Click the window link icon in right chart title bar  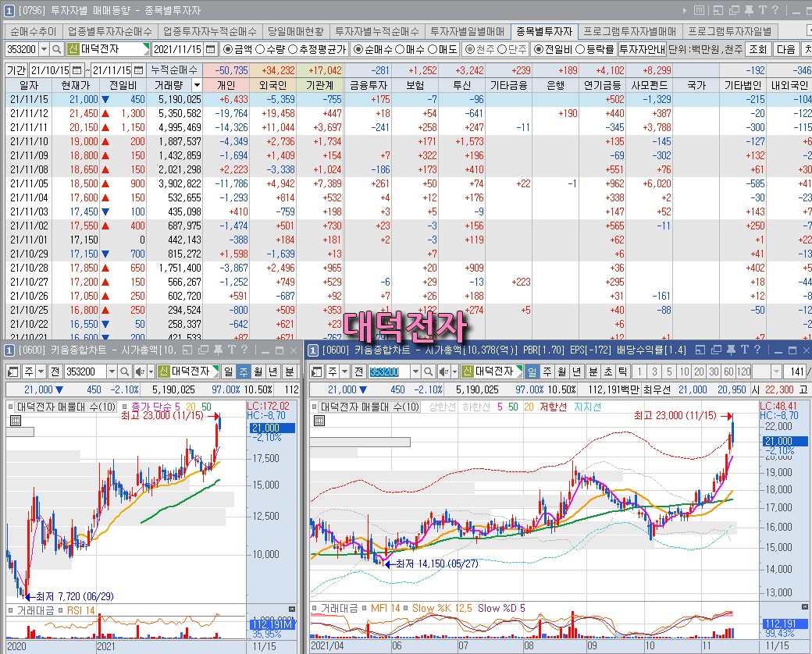click(x=700, y=350)
